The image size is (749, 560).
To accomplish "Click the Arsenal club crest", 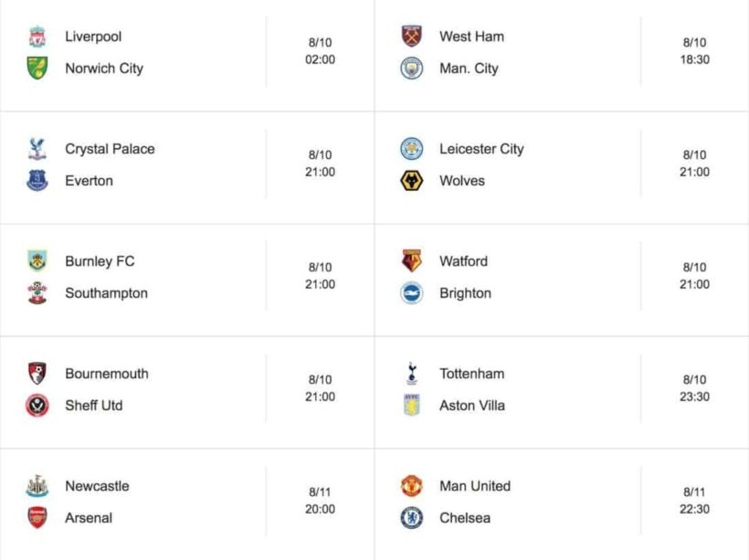I will coord(37,518).
